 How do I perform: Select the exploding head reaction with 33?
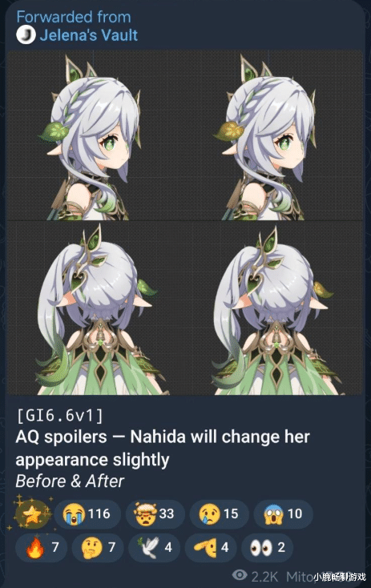(155, 513)
